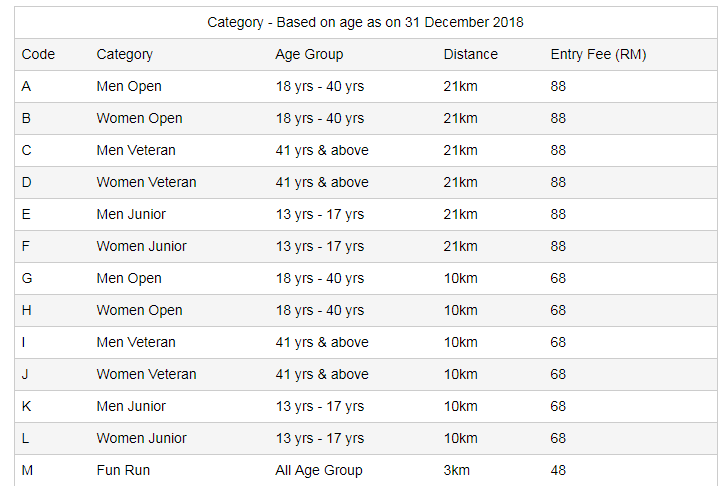Click Women Open in row B
The height and width of the screenshot is (486, 728).
point(139,118)
